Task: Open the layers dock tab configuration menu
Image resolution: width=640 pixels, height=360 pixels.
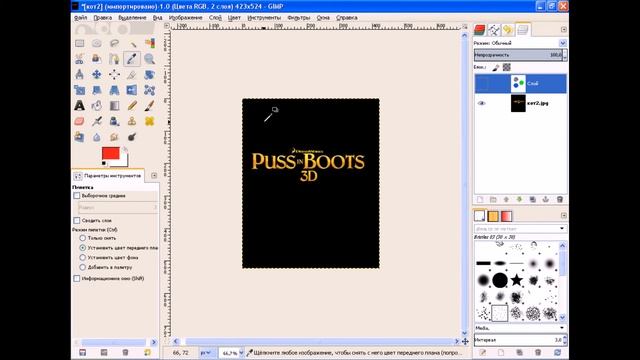Action: click(564, 29)
